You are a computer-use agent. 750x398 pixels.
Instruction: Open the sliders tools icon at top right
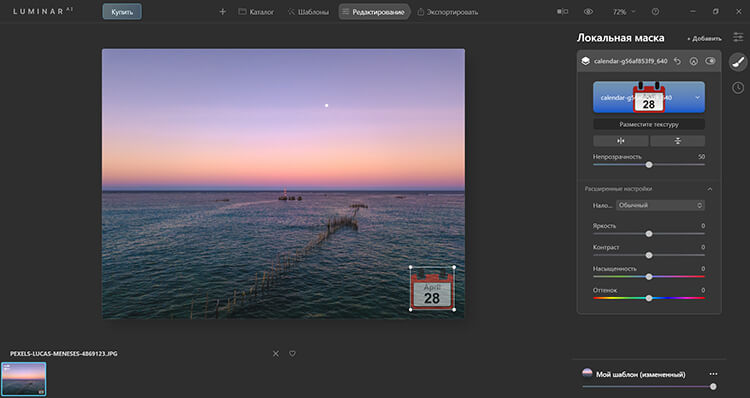[x=738, y=37]
